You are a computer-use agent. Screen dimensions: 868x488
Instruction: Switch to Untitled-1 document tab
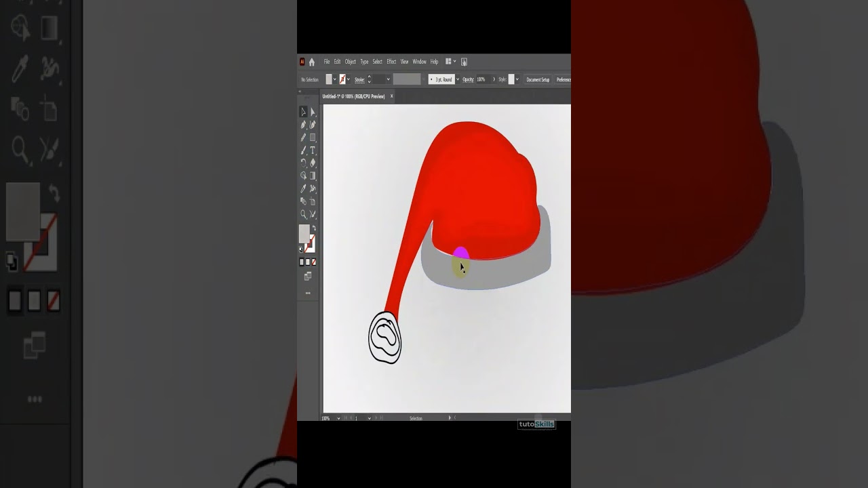(353, 96)
